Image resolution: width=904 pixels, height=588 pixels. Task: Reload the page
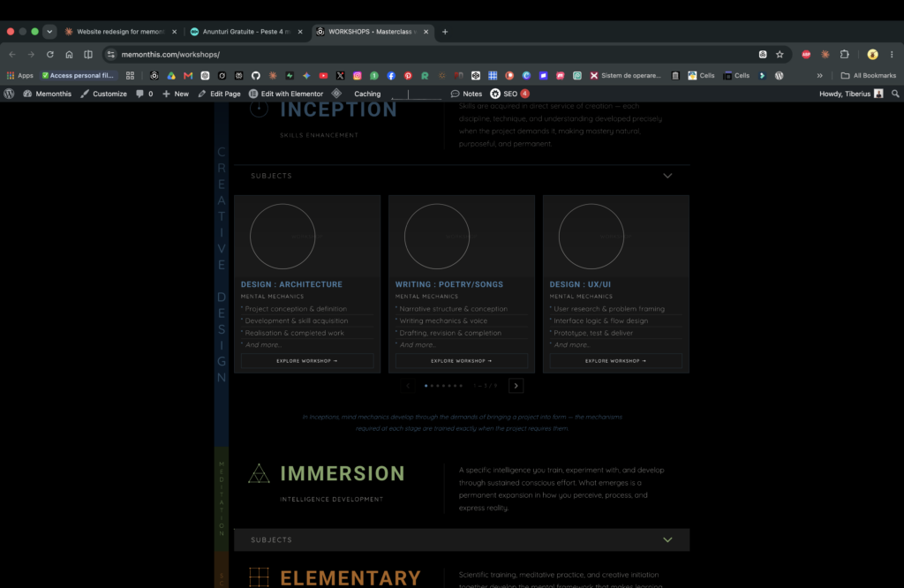click(x=50, y=54)
